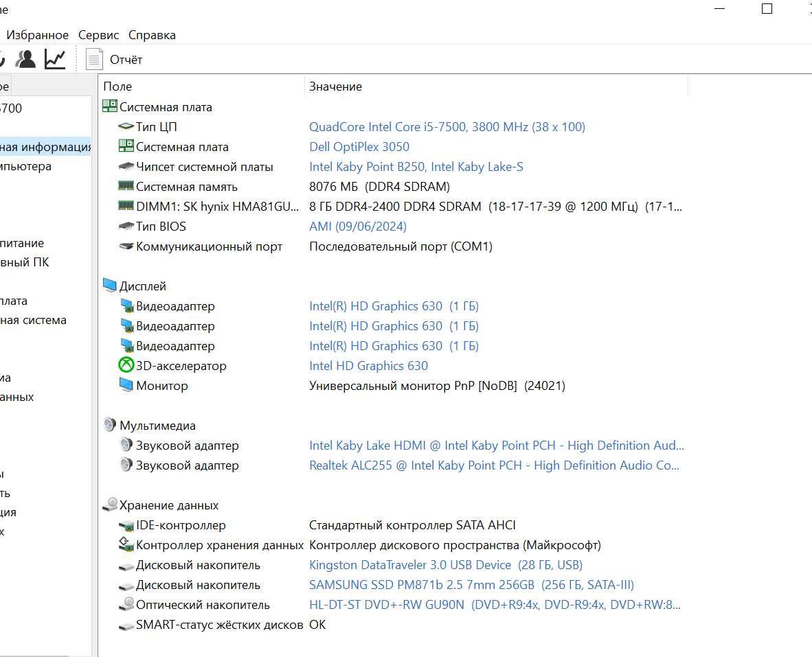Click the Системная память RAM icon
The width and height of the screenshot is (812, 657).
(x=126, y=185)
